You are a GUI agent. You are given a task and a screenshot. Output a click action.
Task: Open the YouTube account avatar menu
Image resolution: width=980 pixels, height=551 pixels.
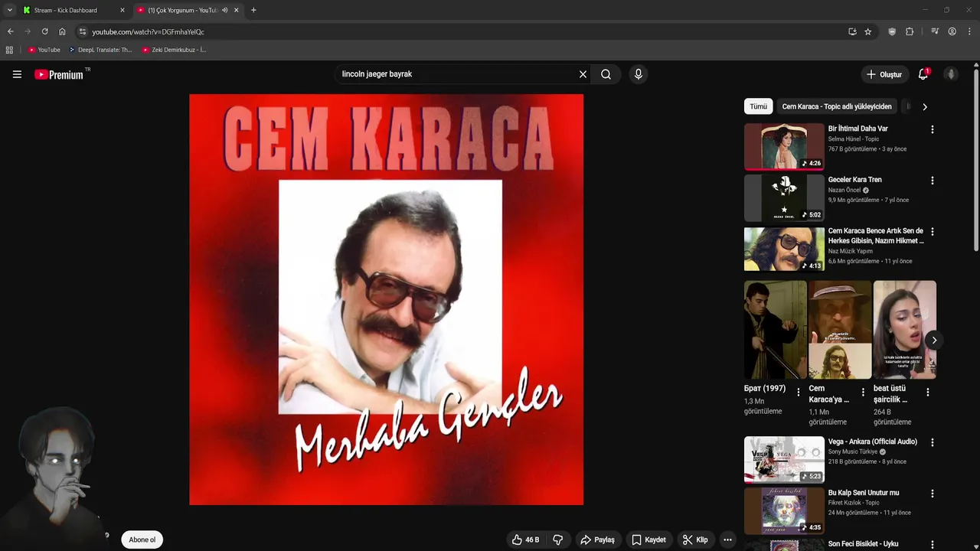951,74
